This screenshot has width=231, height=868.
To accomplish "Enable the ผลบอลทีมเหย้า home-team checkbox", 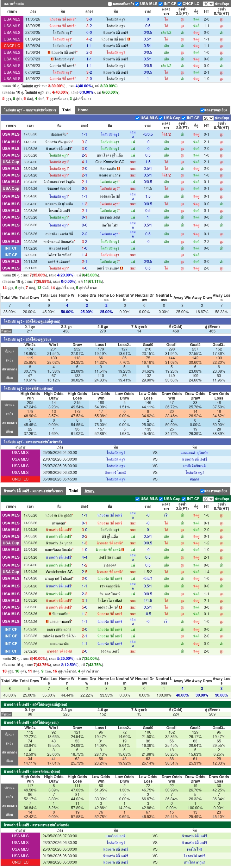I will pos(109,4).
